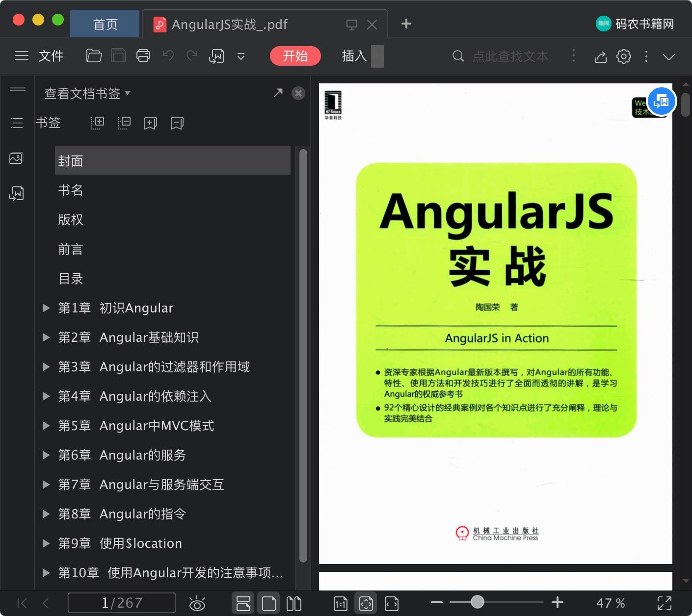692x616 pixels.
Task: Expand 第4章 Angular的依赖注入 bookmark
Action: point(46,396)
